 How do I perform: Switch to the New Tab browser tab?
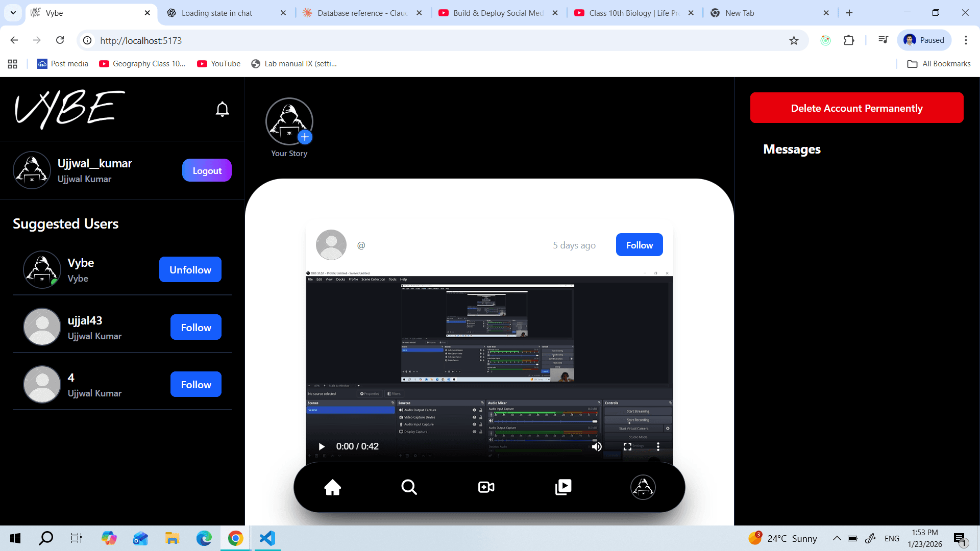tap(740, 13)
